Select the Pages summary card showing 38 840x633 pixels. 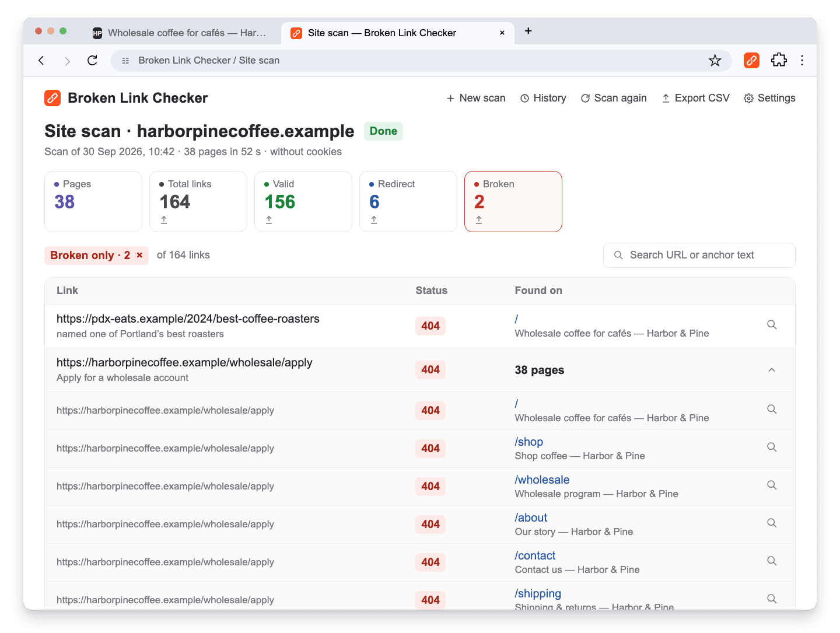(x=93, y=201)
